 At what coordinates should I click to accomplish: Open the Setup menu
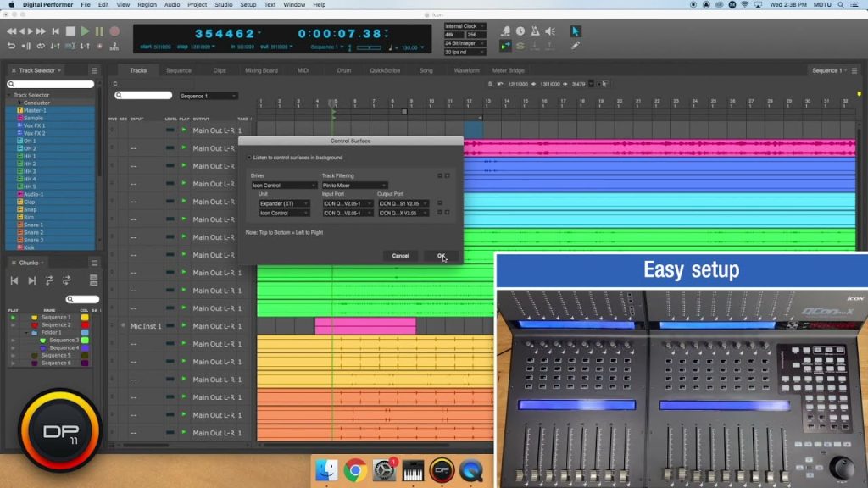pyautogui.click(x=248, y=5)
